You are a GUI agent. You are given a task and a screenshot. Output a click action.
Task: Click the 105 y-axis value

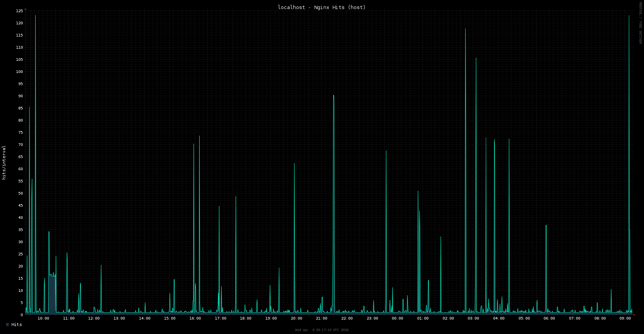(x=19, y=60)
